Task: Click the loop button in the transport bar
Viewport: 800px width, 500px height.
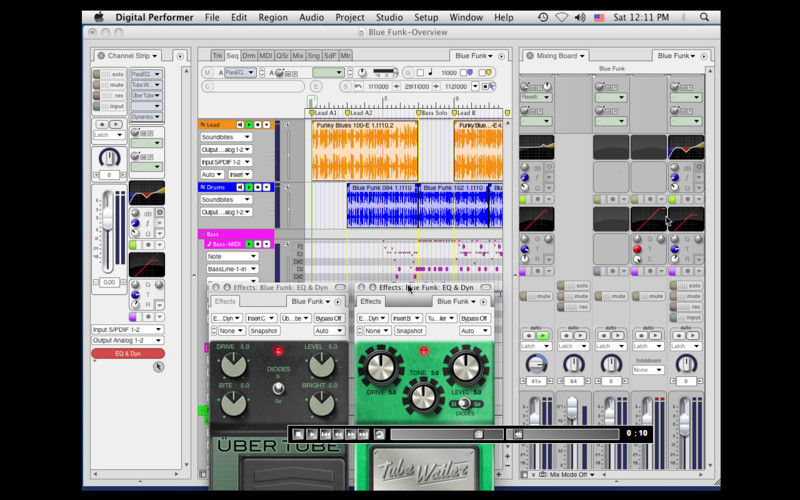Action: point(379,434)
